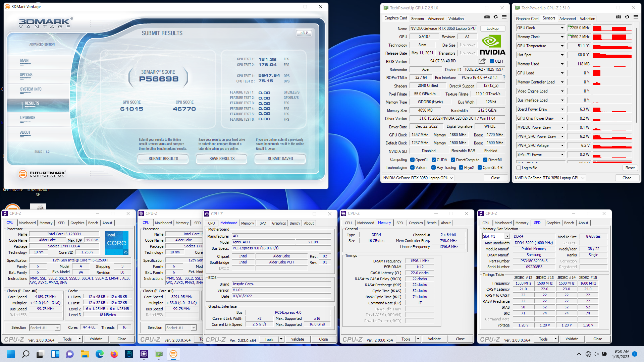Expand the Memory Clock sensor dropdown
The width and height of the screenshot is (644, 362).
coord(562,37)
